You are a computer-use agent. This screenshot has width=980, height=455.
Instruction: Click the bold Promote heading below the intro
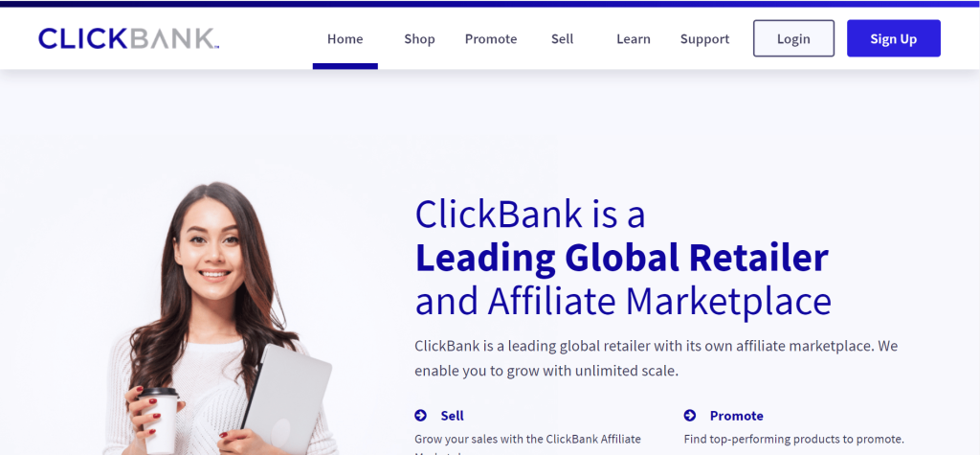click(x=736, y=416)
